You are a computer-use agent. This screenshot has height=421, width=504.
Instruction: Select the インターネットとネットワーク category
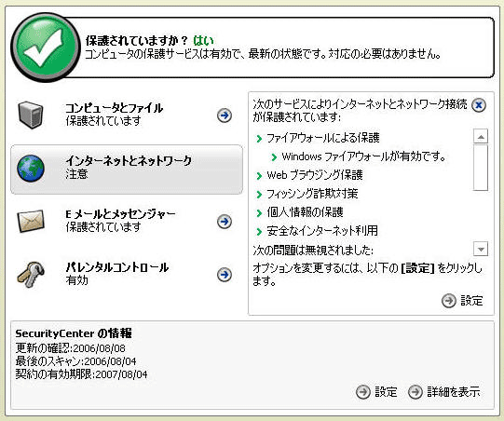(127, 170)
